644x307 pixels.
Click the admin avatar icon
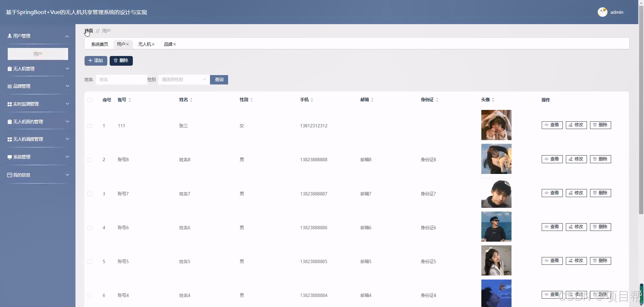coord(602,12)
